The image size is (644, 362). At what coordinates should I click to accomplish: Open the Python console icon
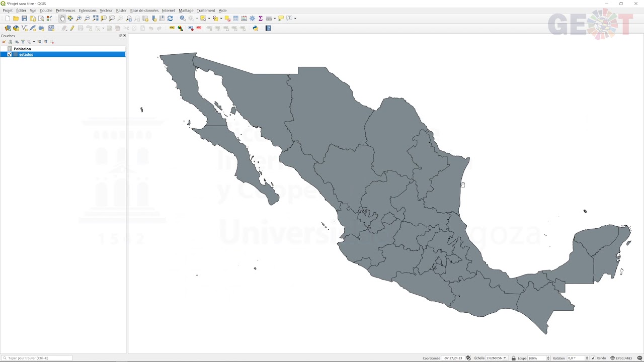point(256,28)
